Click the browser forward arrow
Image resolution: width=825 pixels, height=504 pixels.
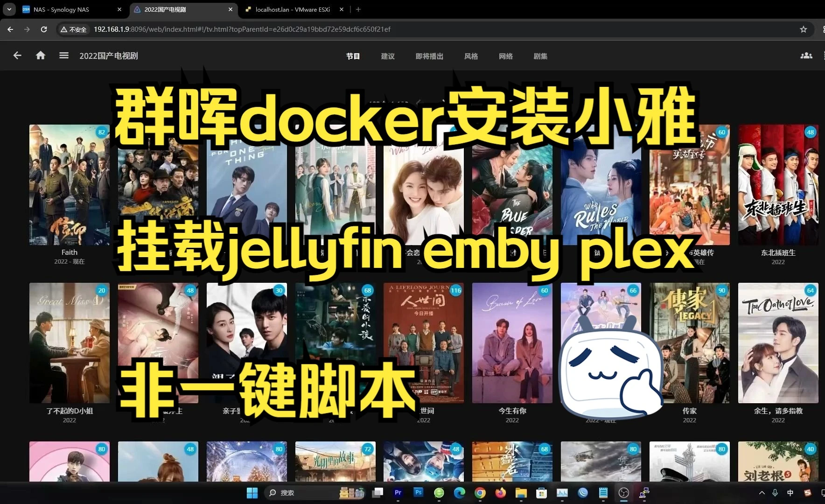click(27, 29)
